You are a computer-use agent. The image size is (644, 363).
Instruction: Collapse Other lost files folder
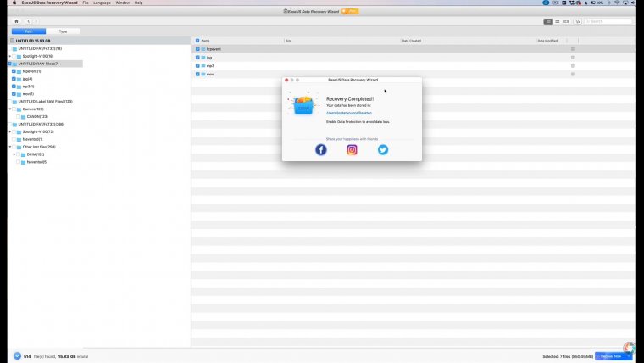tap(10, 147)
